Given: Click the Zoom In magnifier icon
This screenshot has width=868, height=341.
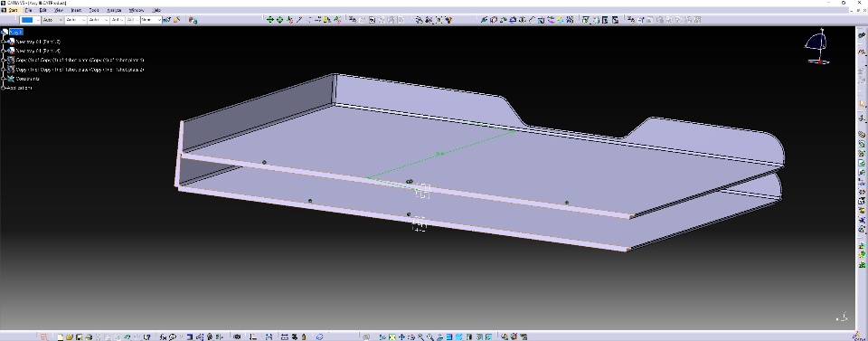Looking at the screenshot, I should (420, 336).
